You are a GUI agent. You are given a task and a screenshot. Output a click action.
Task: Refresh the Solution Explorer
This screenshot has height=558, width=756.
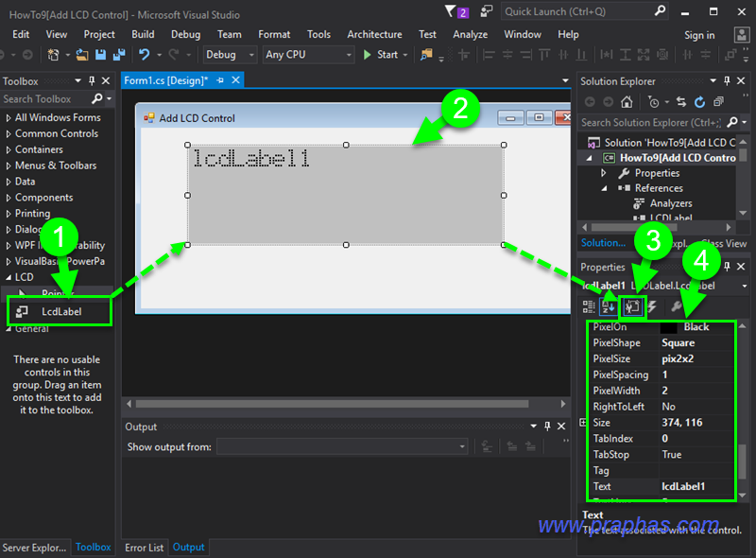click(x=699, y=102)
